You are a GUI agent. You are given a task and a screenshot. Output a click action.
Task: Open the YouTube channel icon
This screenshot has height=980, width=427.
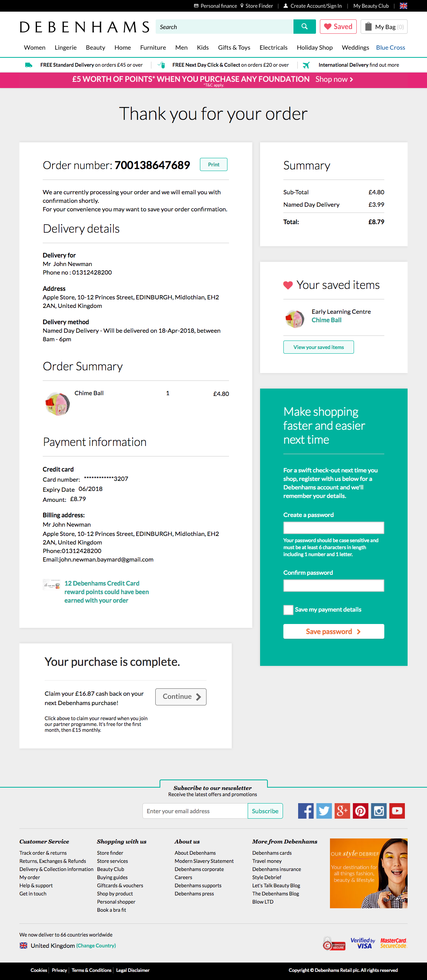(x=397, y=811)
